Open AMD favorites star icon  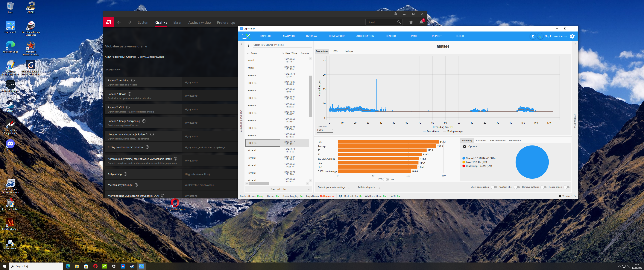pos(411,22)
